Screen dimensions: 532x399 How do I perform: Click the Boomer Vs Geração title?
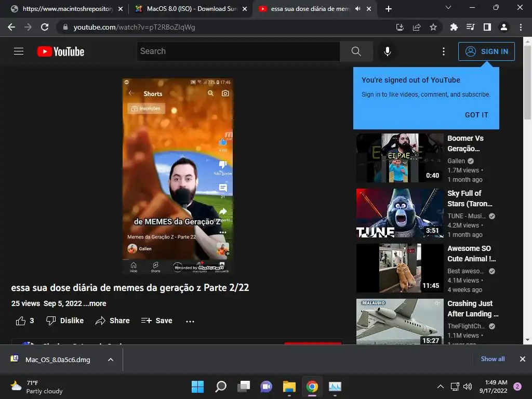tap(465, 143)
